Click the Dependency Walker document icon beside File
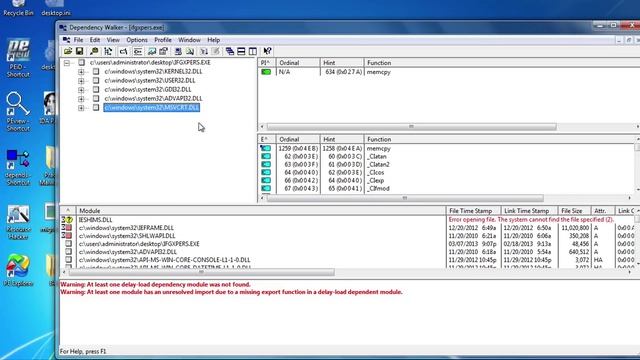The height and width of the screenshot is (360, 640). [x=66, y=40]
